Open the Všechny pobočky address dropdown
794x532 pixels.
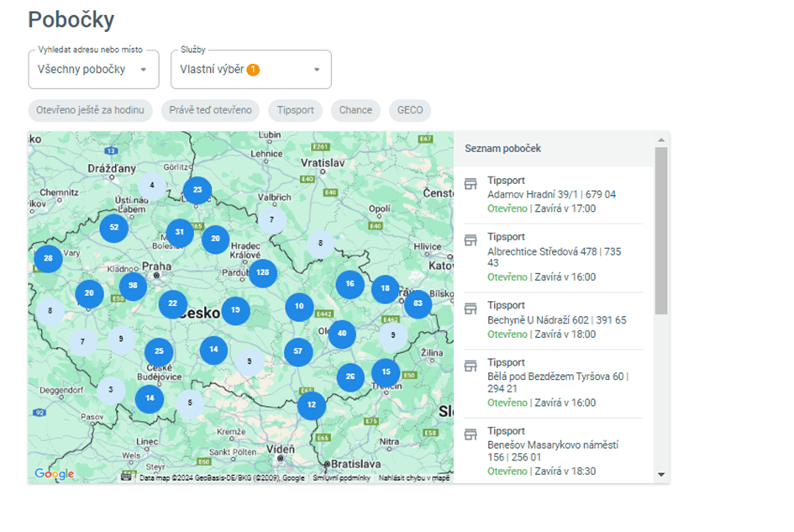pos(93,70)
